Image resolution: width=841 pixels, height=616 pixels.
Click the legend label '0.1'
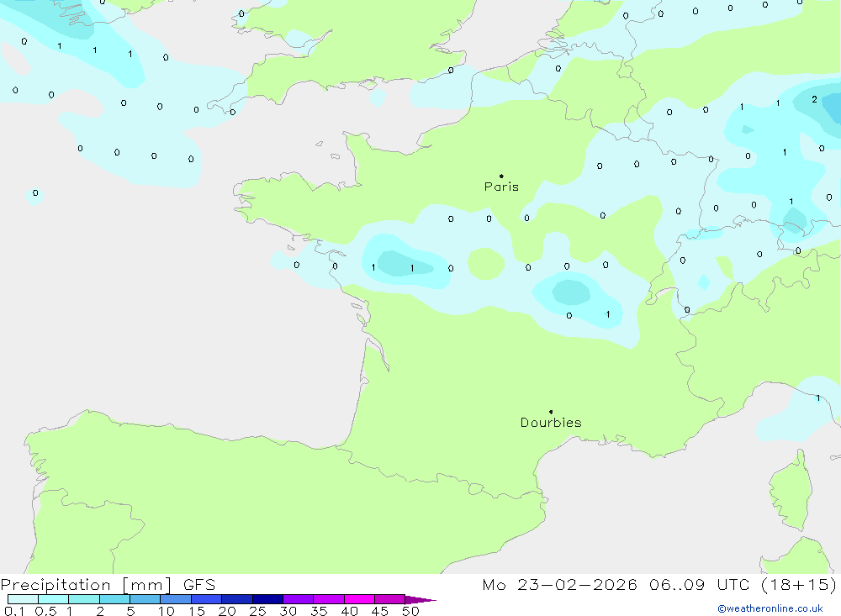tap(14, 611)
